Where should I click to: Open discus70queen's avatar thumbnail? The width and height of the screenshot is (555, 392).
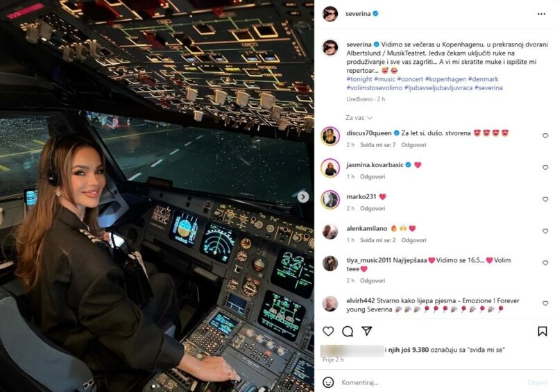[x=330, y=136]
